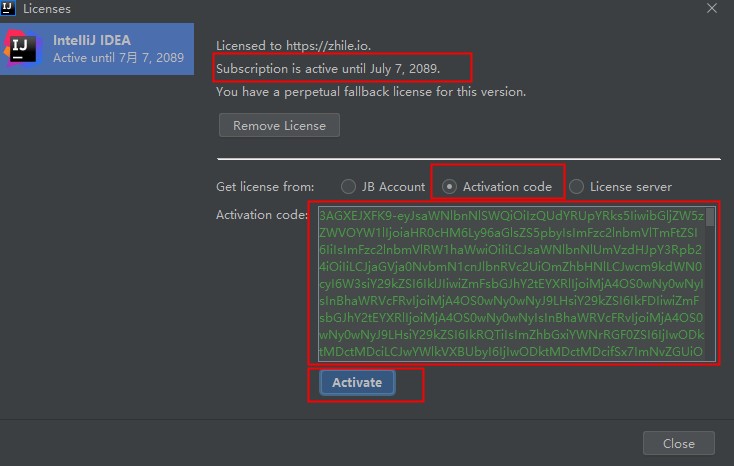Click the perpetual fallback license message

tap(371, 92)
